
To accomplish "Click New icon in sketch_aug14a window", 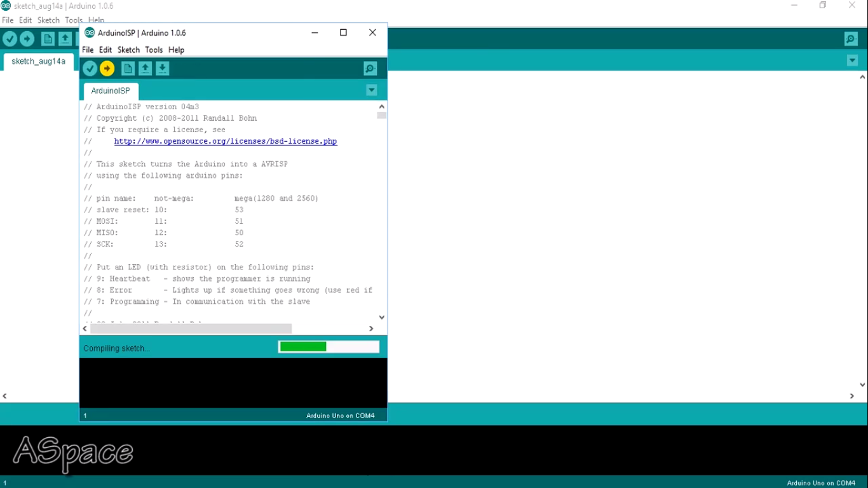I will (48, 39).
